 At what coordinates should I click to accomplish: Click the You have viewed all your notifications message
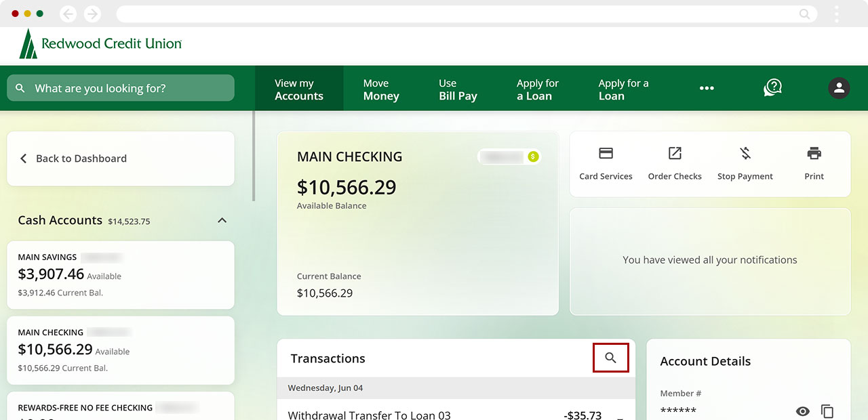coord(710,260)
